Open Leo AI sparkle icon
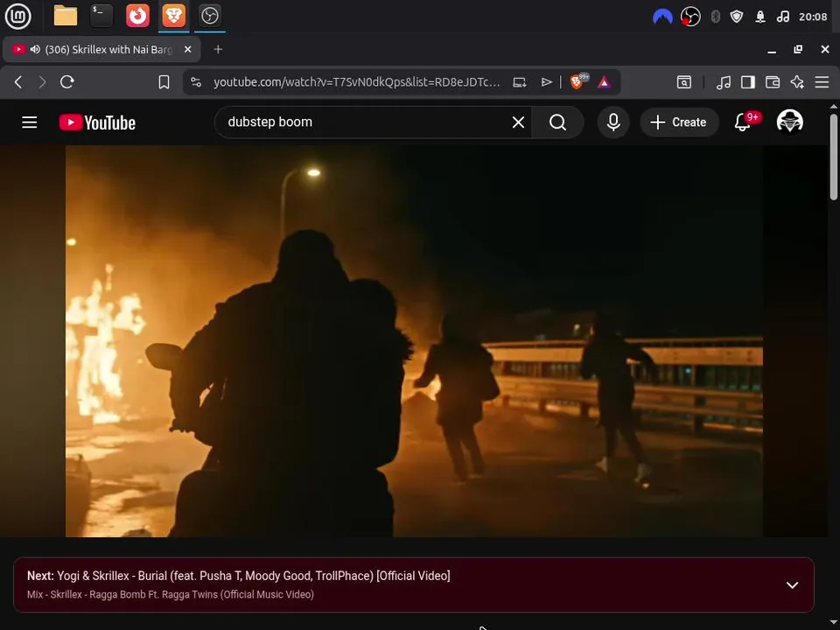This screenshot has width=840, height=630. [x=797, y=82]
